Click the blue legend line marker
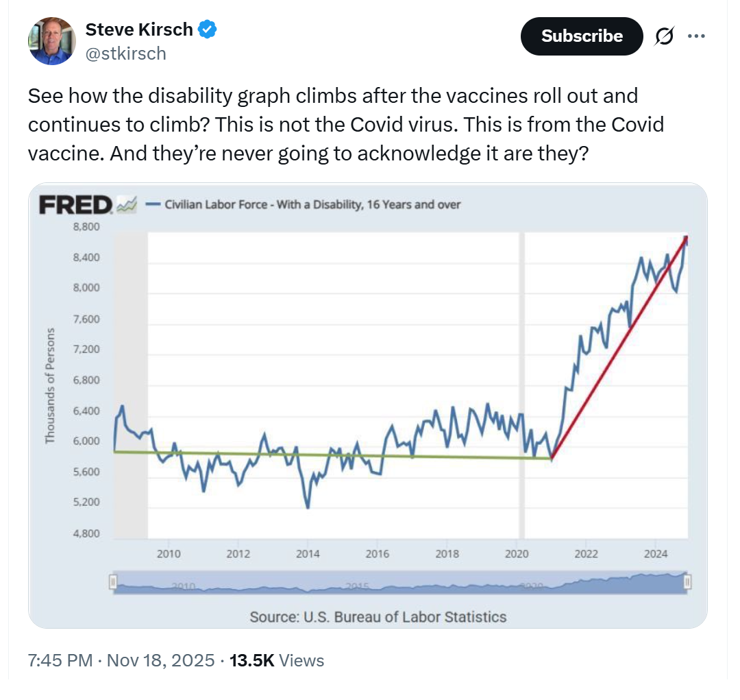This screenshot has height=700, width=740. (154, 204)
